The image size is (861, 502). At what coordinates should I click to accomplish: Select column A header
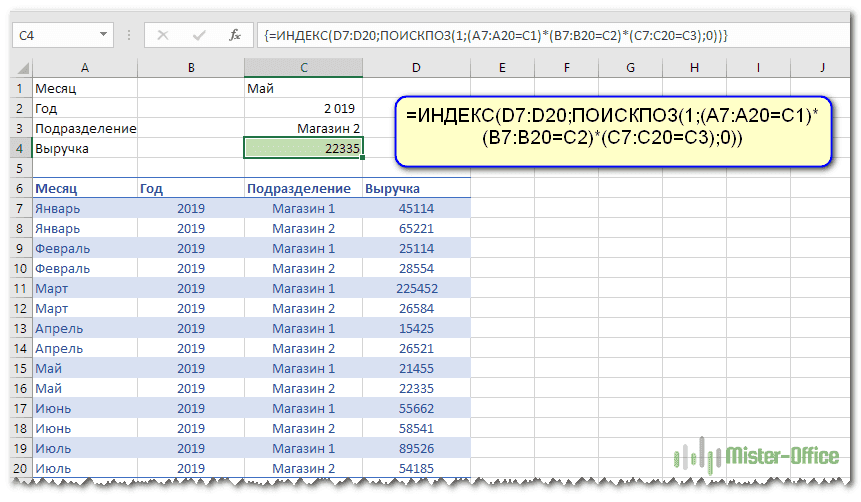click(84, 68)
